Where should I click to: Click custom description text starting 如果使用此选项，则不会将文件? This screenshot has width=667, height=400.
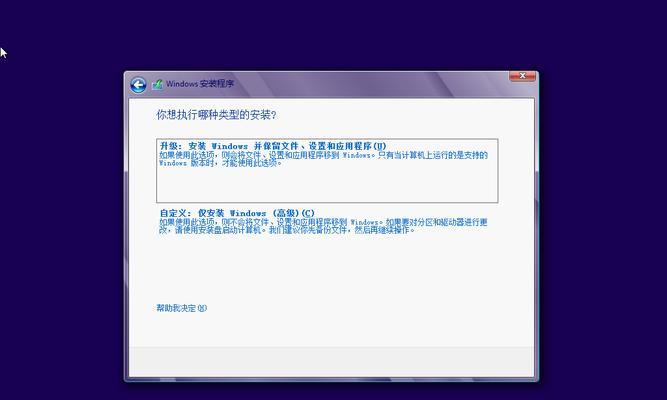pos(323,226)
